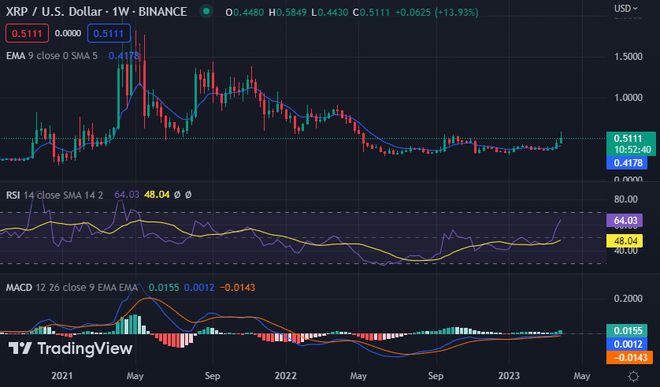This screenshot has height=387, width=660.
Task: Click the 1W interval in chart title
Action: (x=120, y=11)
